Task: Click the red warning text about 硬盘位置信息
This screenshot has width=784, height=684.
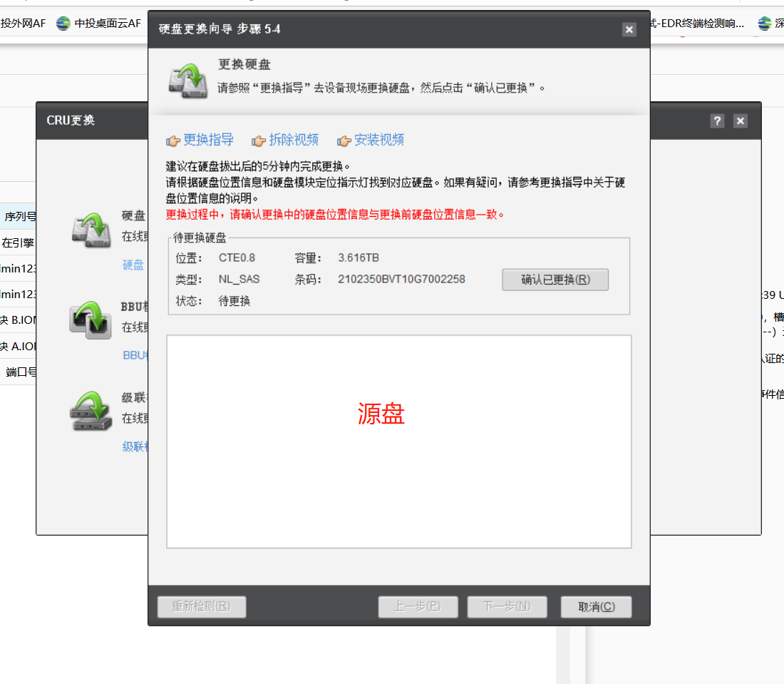Action: (x=334, y=215)
